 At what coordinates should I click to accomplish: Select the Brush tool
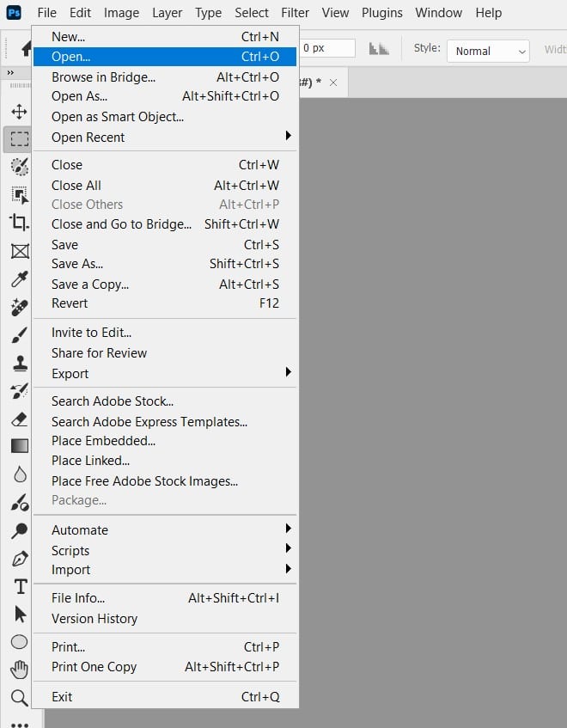click(x=20, y=334)
